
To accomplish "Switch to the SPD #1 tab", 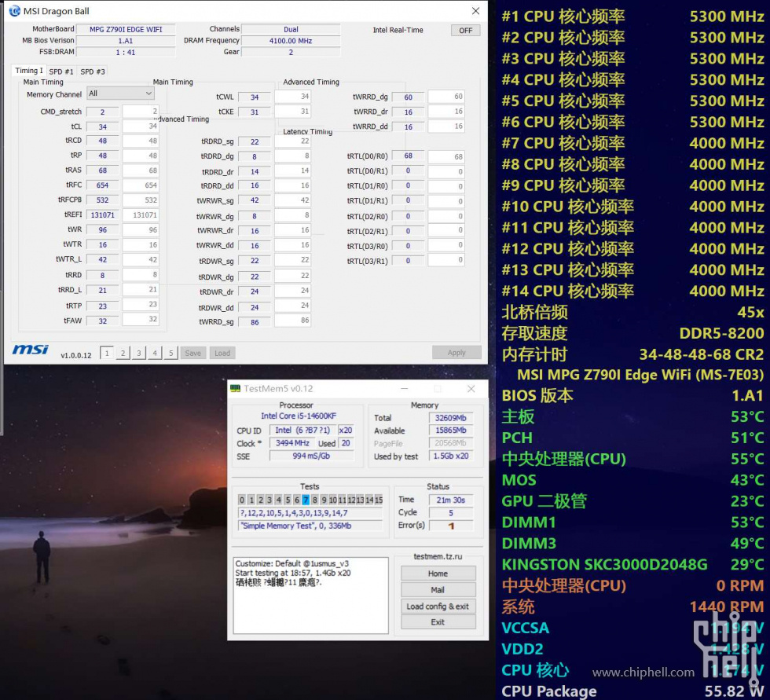I will (61, 71).
